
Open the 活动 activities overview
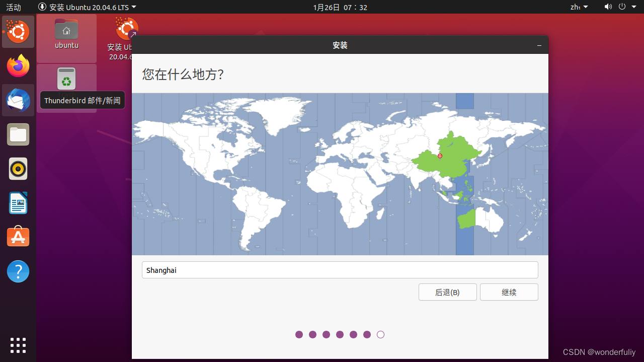click(14, 7)
